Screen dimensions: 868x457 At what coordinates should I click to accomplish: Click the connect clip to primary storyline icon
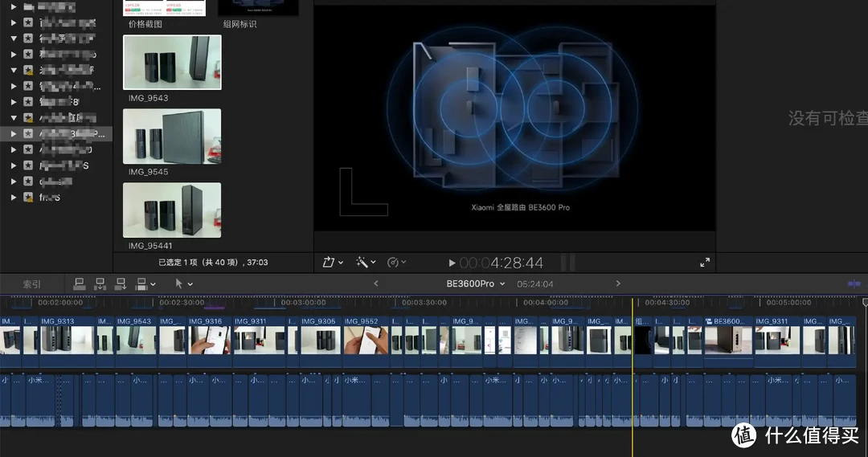[x=80, y=284]
